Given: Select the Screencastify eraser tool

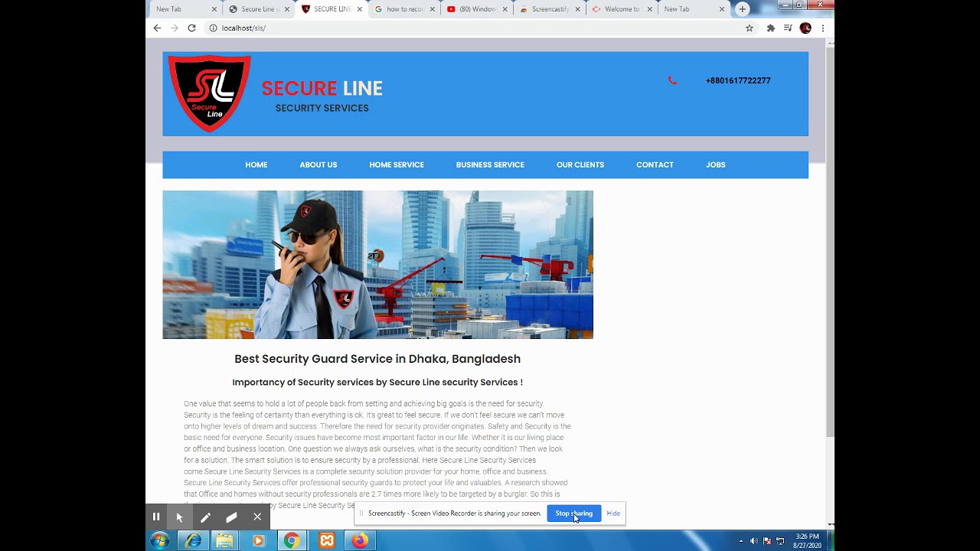Looking at the screenshot, I should click(231, 517).
